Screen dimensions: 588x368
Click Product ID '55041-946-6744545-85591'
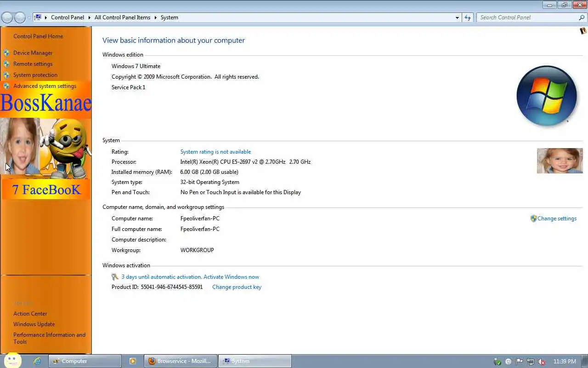[172, 287]
